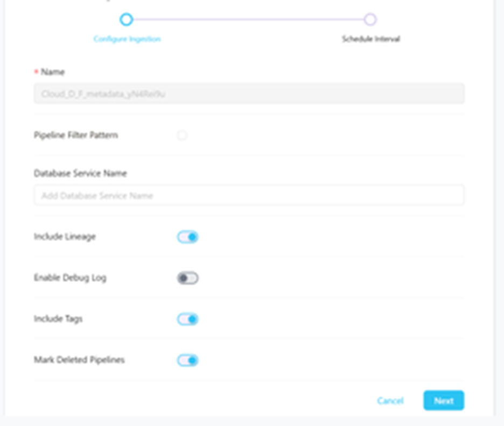Enable the Debug Log toggle

pos(187,278)
